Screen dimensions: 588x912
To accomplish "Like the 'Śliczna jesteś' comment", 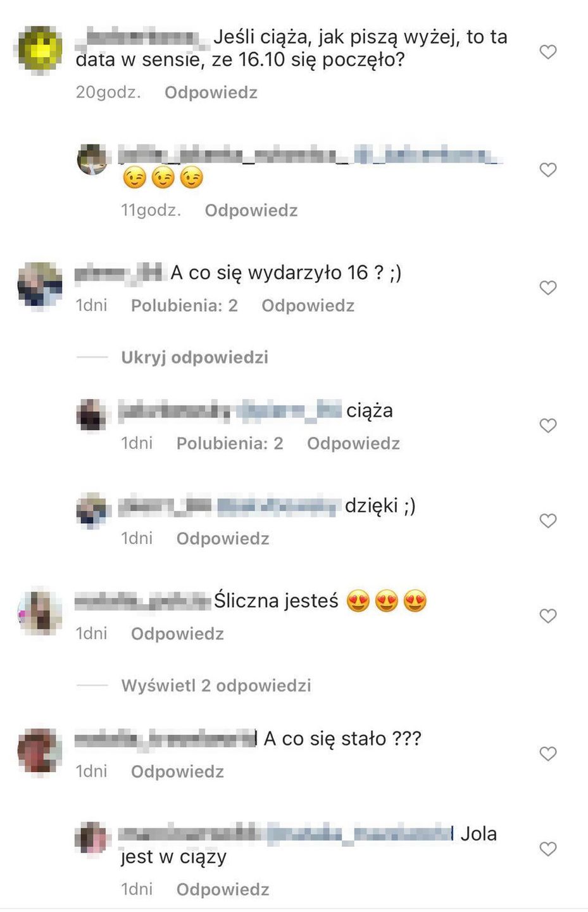I will click(x=548, y=616).
